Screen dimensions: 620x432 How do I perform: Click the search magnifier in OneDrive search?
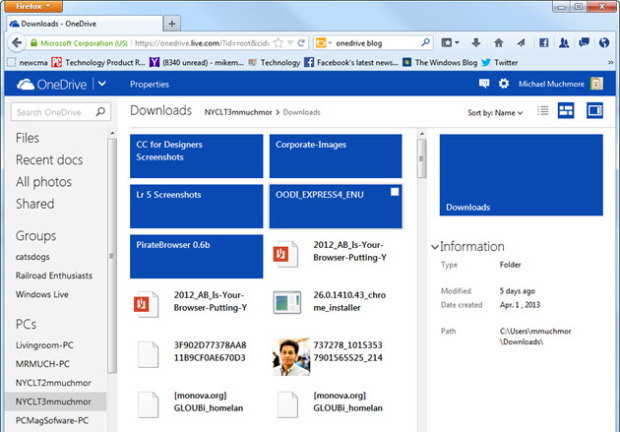tap(100, 112)
